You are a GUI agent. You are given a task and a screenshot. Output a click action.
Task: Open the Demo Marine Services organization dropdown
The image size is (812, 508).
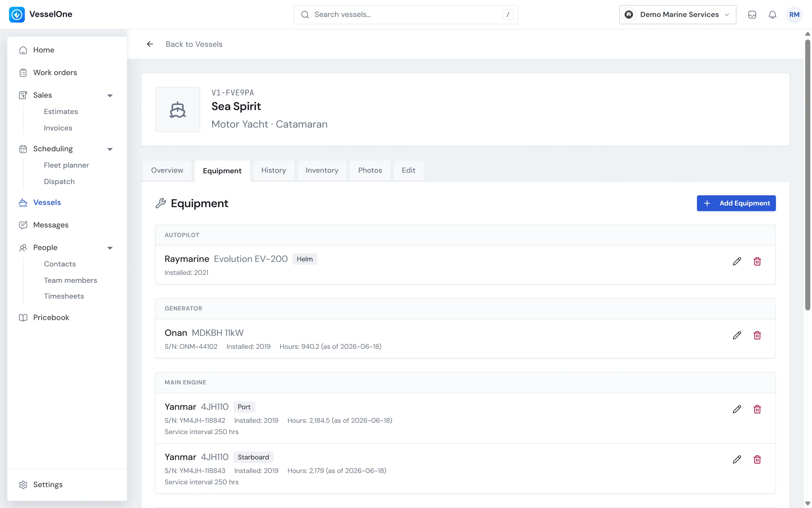click(678, 14)
